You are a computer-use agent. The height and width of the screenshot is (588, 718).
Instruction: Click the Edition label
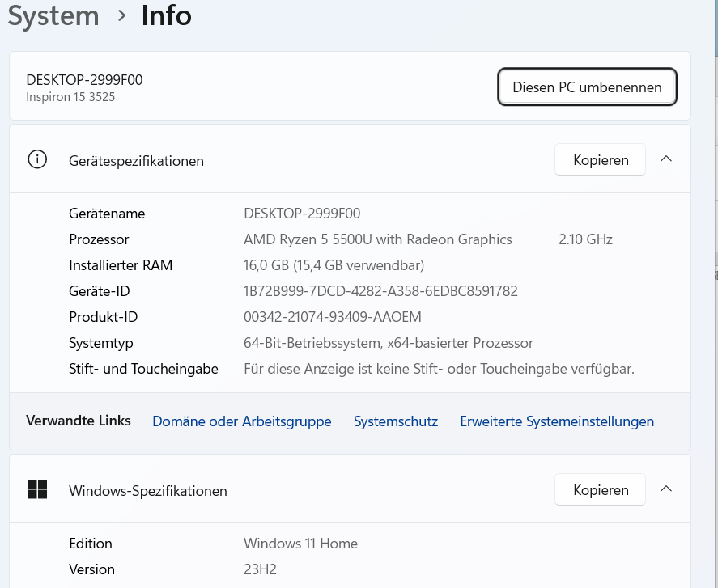click(90, 544)
